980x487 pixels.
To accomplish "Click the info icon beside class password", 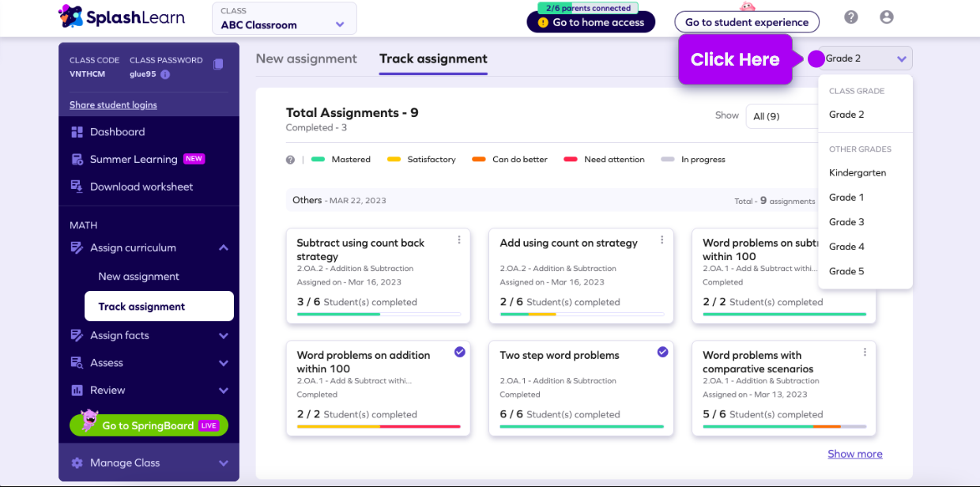I will pyautogui.click(x=165, y=74).
